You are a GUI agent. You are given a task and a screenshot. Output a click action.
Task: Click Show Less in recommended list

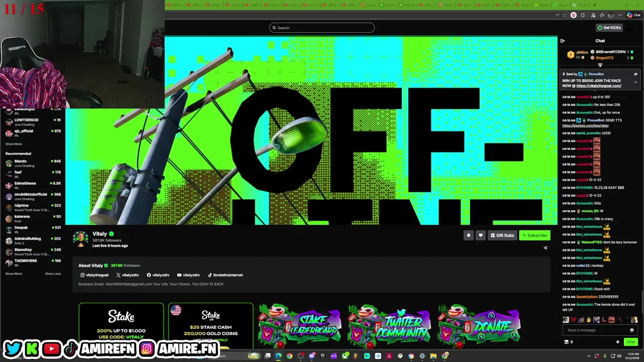(x=53, y=274)
